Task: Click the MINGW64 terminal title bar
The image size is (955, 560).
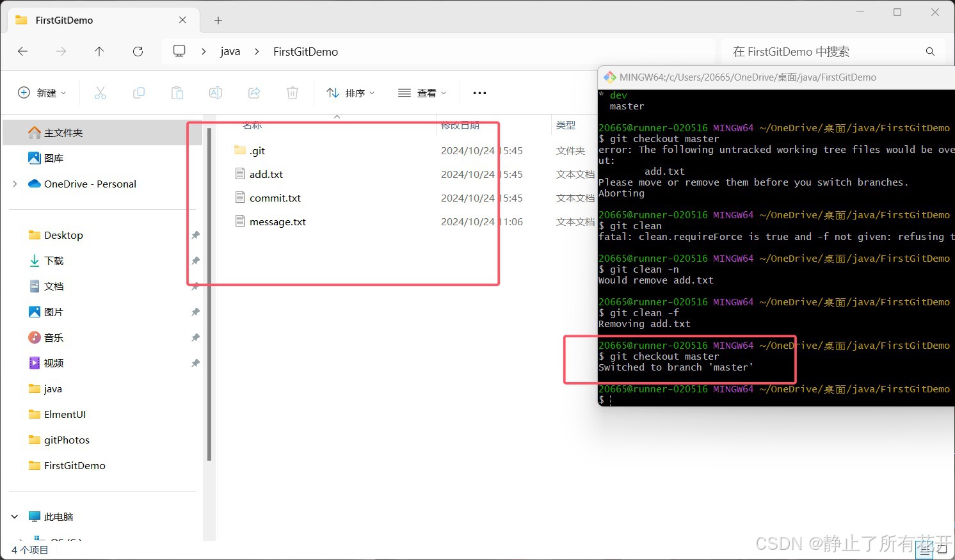Action: click(x=776, y=77)
